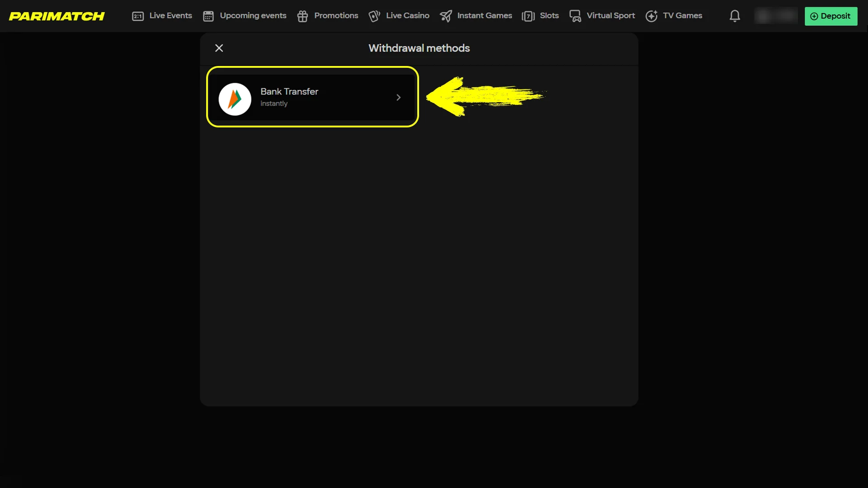Click the Promotions gift box icon
868x488 pixels.
pyautogui.click(x=302, y=16)
